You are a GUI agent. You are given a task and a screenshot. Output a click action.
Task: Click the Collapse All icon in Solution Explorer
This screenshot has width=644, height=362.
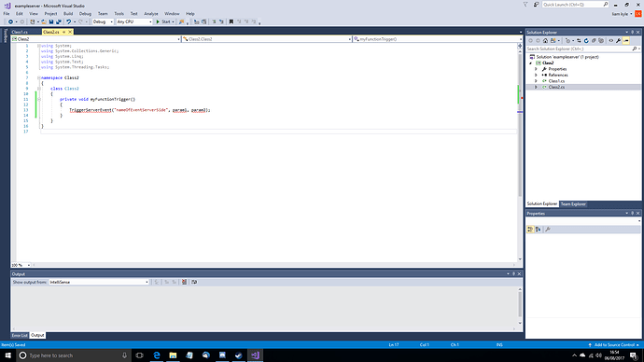[594, 41]
